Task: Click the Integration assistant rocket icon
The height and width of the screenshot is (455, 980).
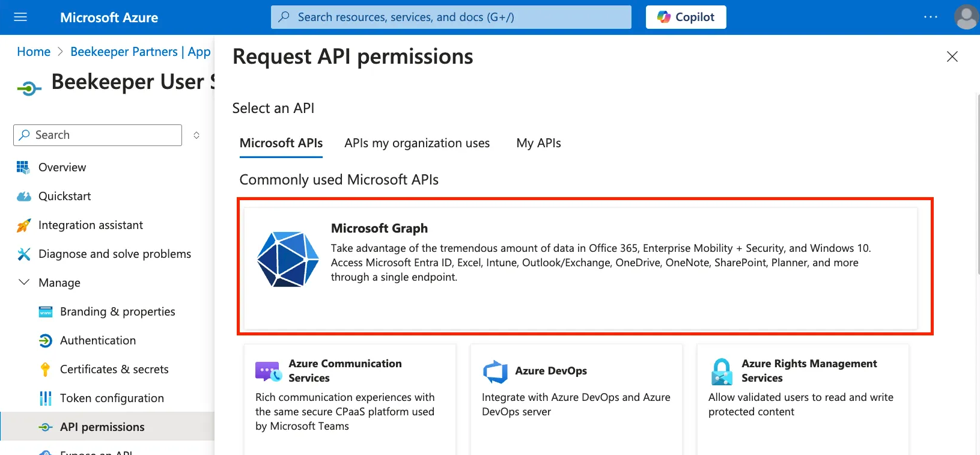Action: click(23, 225)
